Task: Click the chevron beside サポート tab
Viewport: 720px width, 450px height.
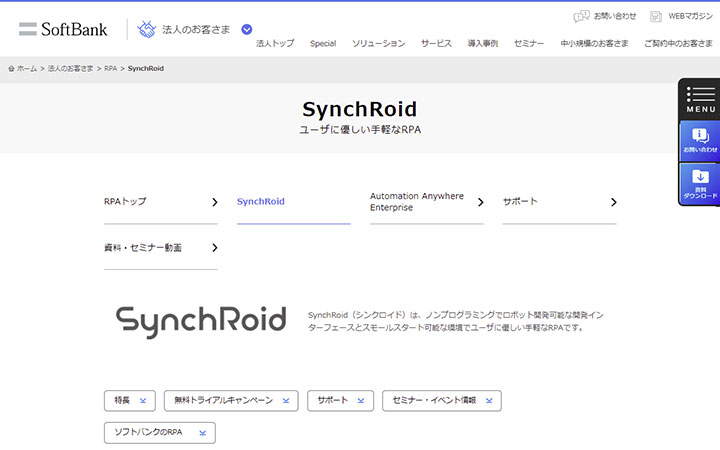Action: click(613, 202)
